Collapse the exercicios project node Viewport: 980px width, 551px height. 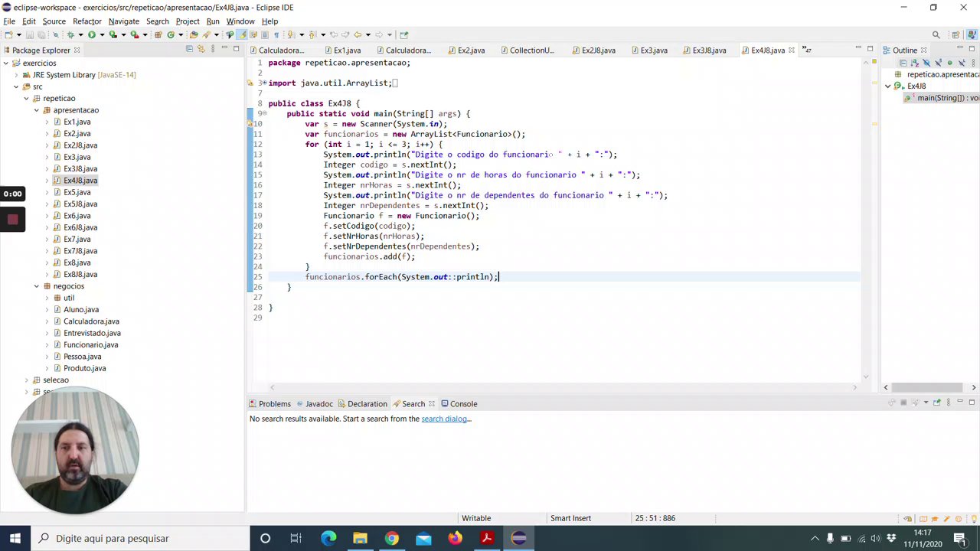click(x=6, y=63)
